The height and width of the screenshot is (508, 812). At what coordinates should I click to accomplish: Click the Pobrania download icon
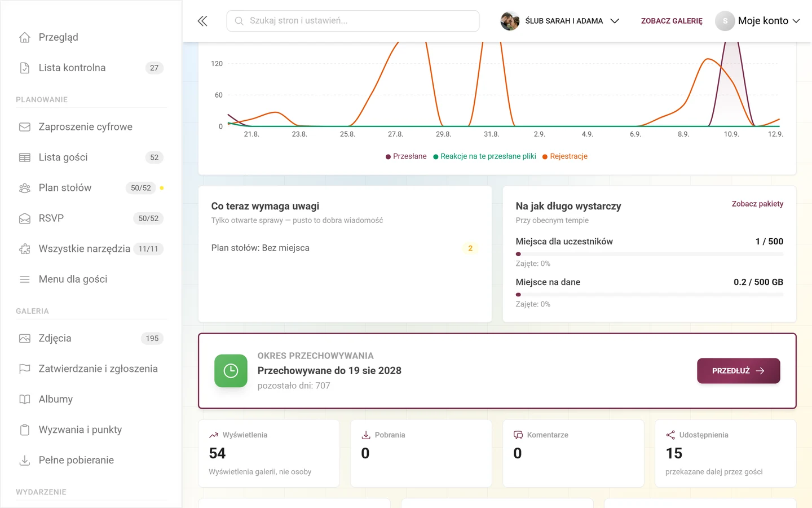pos(366,435)
